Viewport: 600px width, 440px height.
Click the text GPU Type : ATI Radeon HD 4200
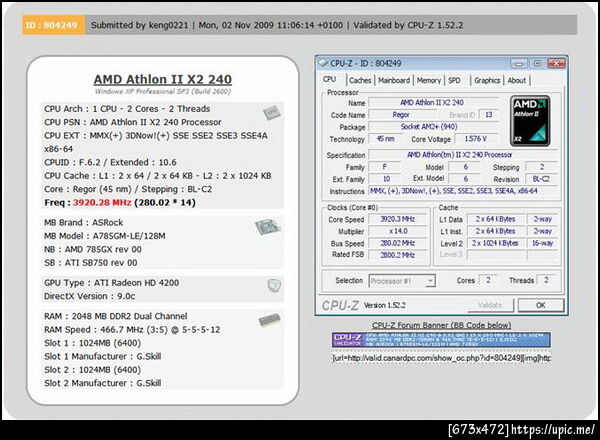tap(111, 283)
